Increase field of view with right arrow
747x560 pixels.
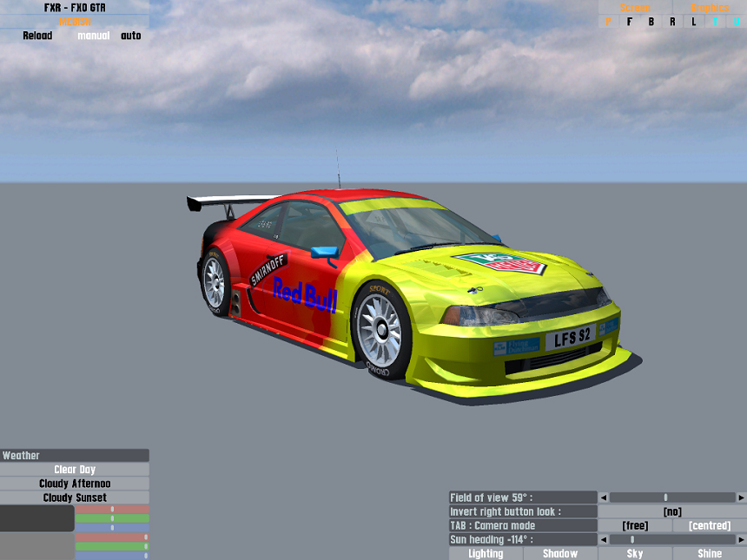click(741, 497)
